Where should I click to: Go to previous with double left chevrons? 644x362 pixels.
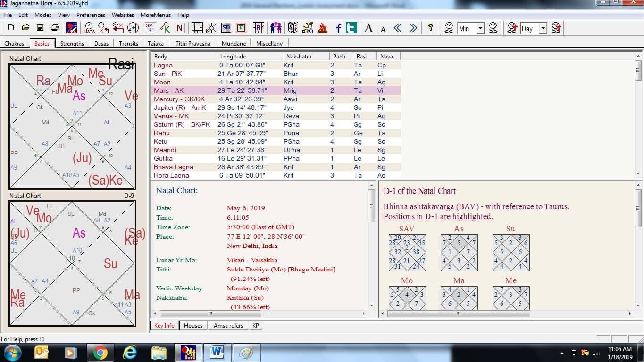[398, 28]
